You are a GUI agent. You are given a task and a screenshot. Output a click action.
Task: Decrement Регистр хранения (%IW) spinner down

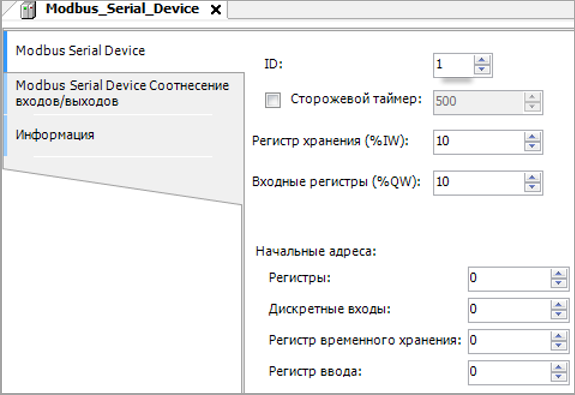point(532,146)
